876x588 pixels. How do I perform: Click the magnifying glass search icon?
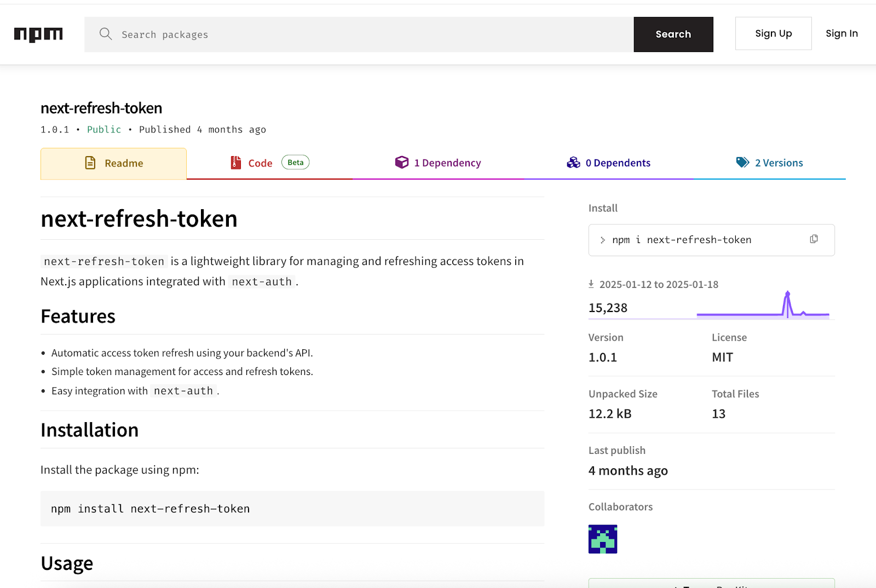pyautogui.click(x=106, y=34)
